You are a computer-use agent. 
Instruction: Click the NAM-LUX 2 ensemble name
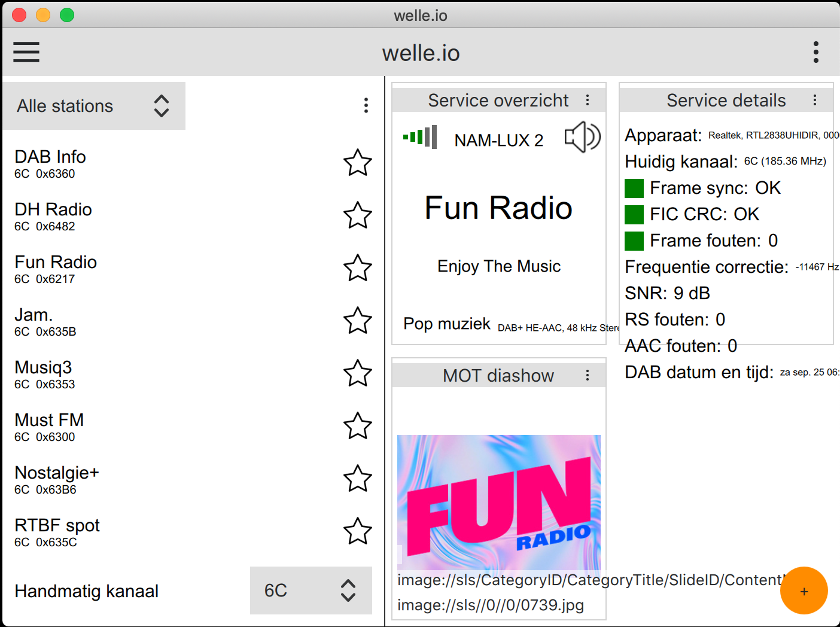click(499, 140)
